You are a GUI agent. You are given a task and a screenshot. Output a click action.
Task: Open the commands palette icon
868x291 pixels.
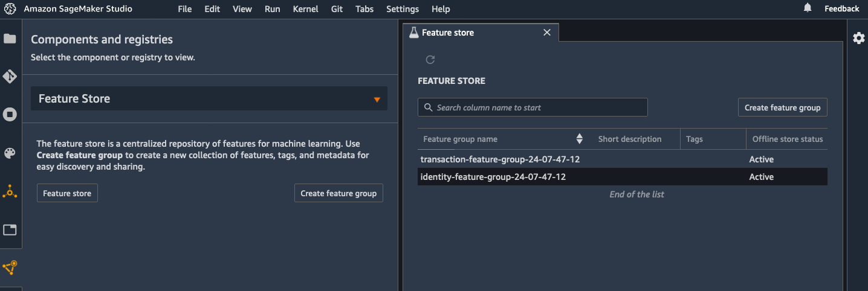coord(10,153)
